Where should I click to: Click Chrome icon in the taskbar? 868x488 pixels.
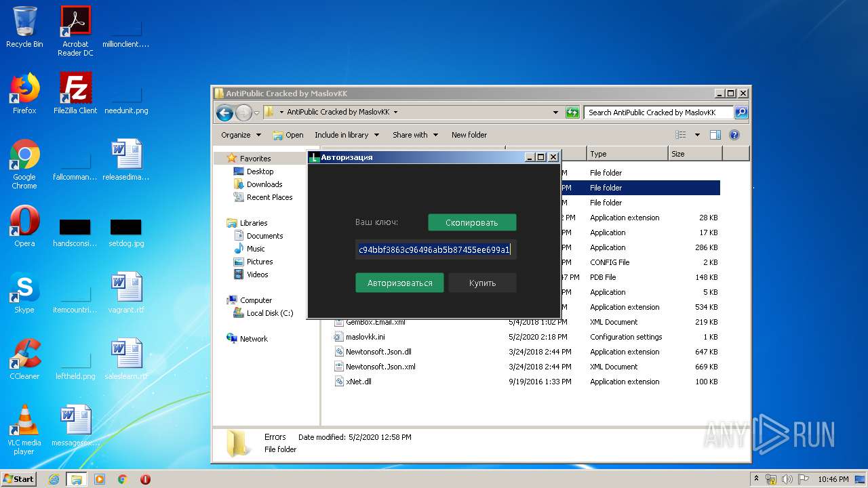pos(123,479)
